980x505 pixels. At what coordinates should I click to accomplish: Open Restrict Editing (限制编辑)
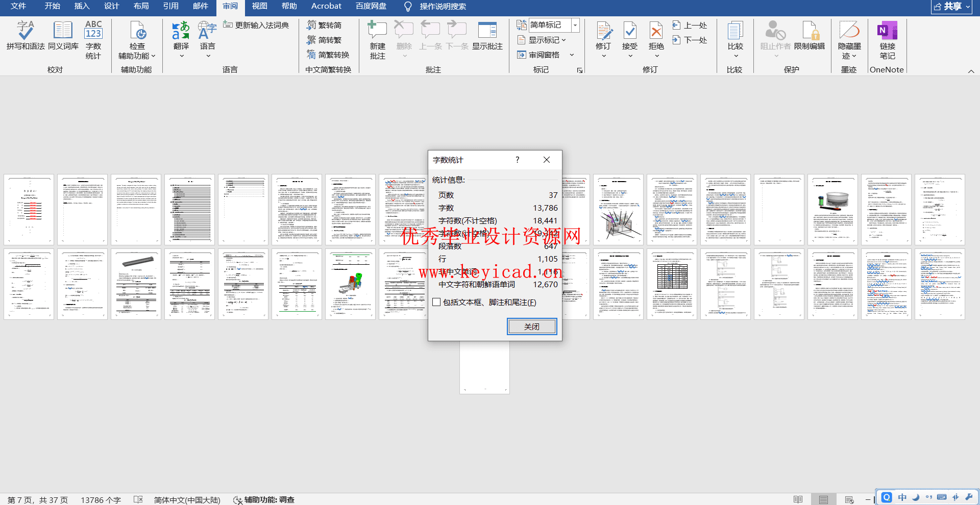[810, 36]
